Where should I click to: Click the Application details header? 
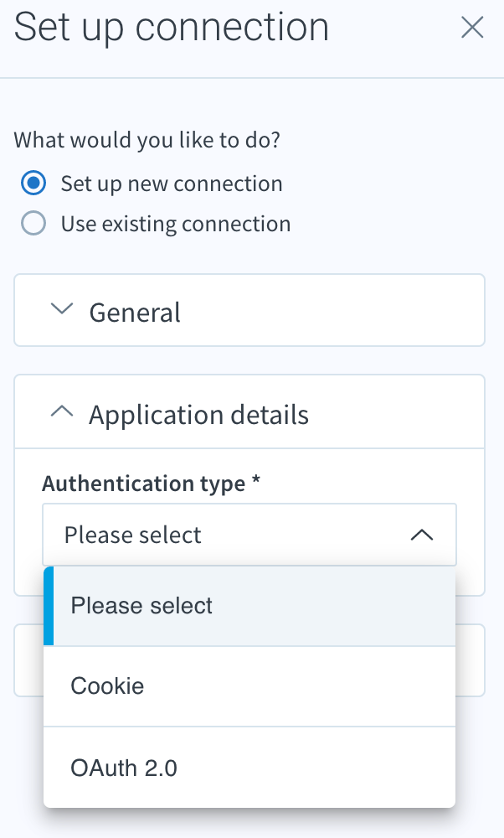pos(198,413)
